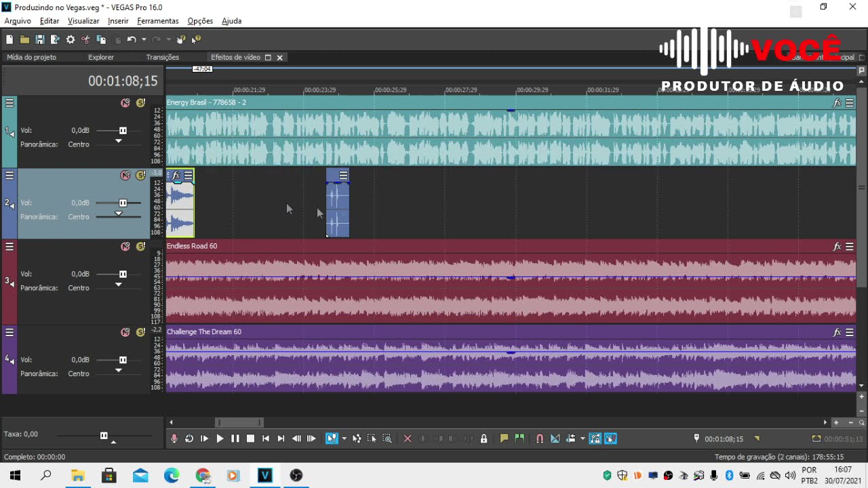The image size is (868, 488).
Task: Toggle automatic crossfades
Action: pos(555,439)
